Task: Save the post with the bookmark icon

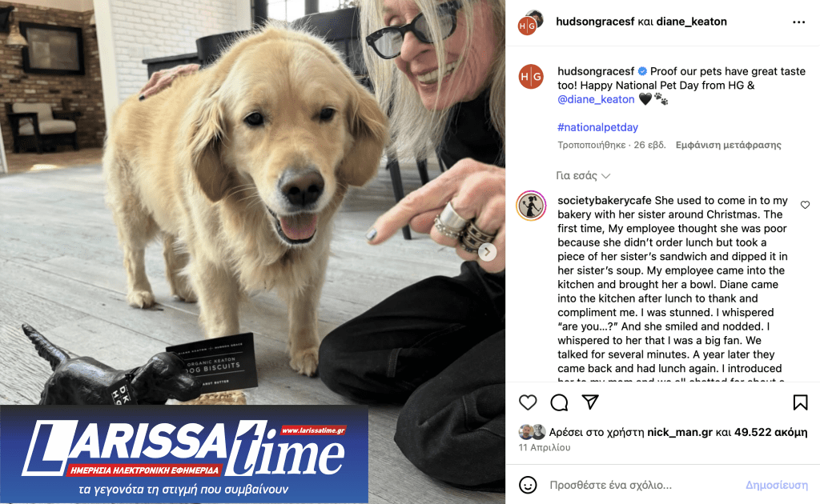Action: tap(800, 402)
